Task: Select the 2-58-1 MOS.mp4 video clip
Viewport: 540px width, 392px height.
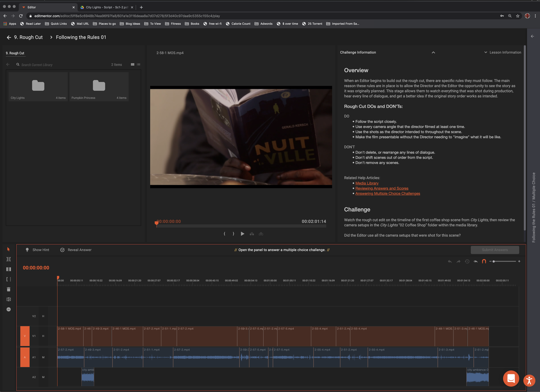Action: coord(70,336)
